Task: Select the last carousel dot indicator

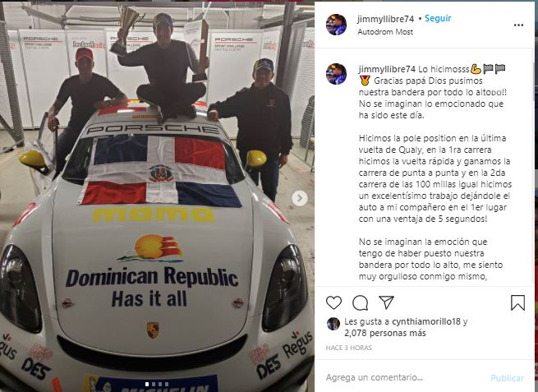Action: point(167,384)
